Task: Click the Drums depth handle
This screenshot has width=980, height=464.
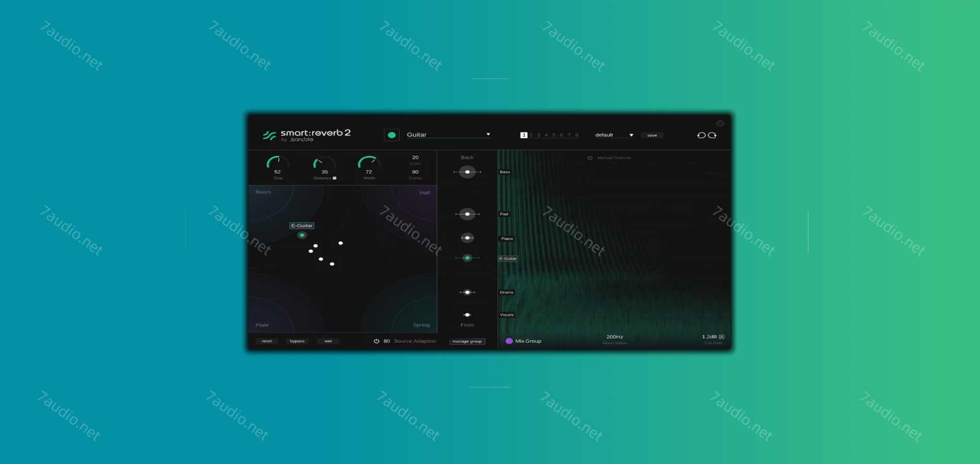Action: coord(467,292)
